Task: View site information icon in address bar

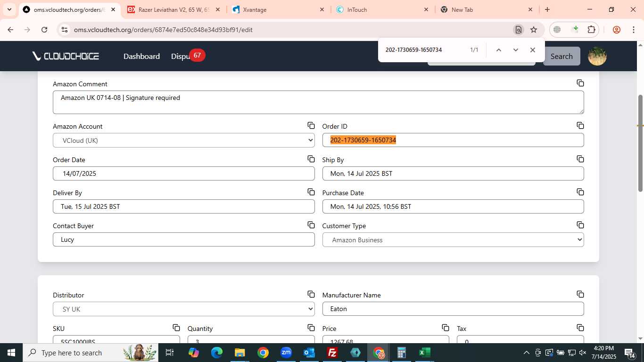Action: coord(65,30)
